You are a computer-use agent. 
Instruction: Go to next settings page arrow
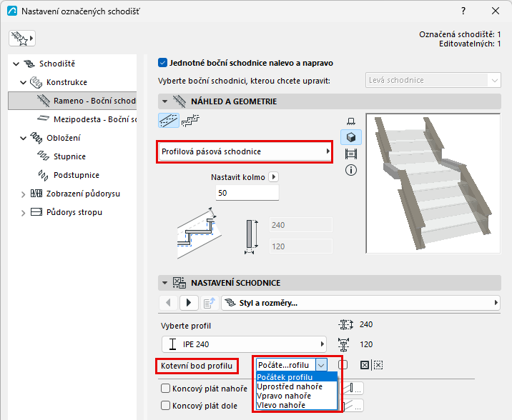[188, 303]
